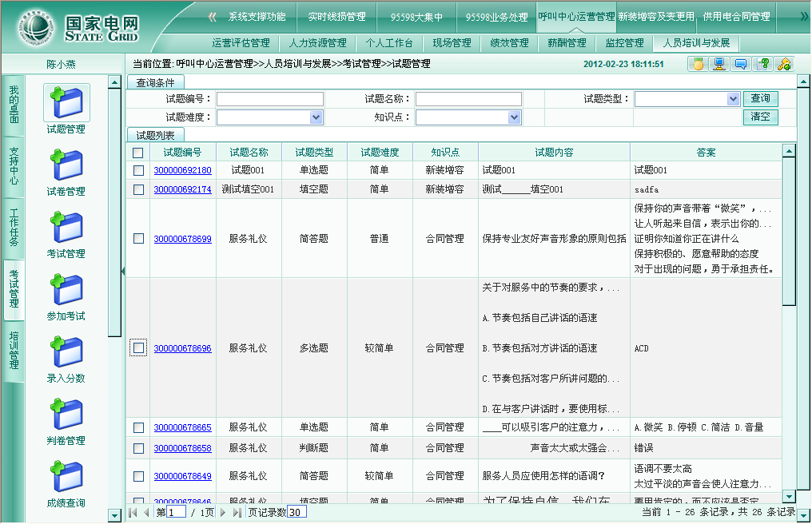Viewport: 812px width, 524px height.
Task: Click the table's vertical scrollbar thumb
Action: [x=789, y=232]
